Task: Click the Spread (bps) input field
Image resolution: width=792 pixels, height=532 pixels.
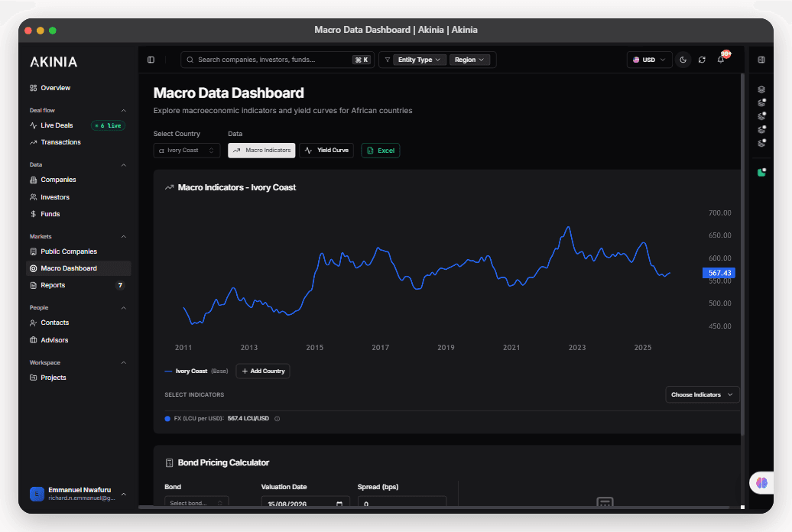Action: click(x=401, y=502)
